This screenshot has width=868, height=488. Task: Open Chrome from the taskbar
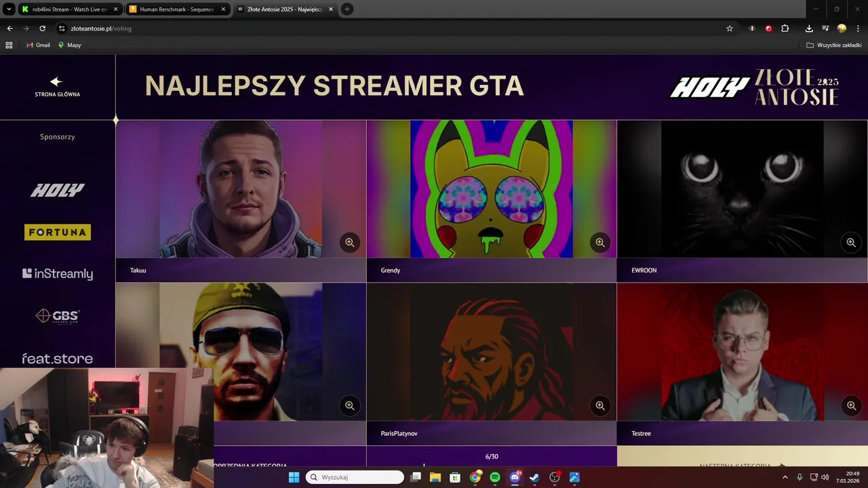tap(475, 477)
